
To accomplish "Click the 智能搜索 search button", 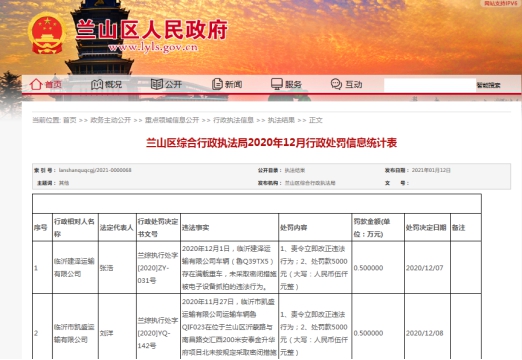I will pos(488,85).
